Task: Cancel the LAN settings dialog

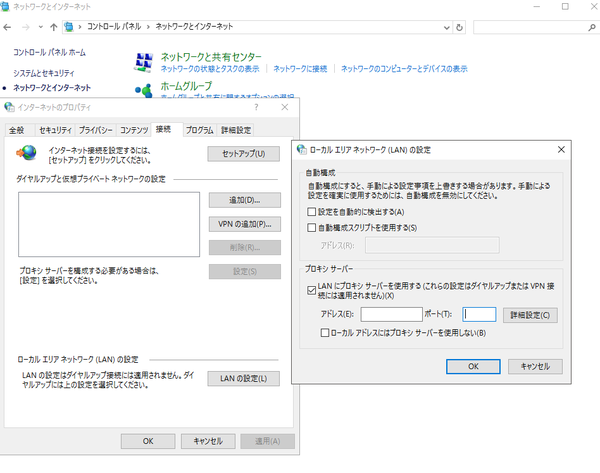Action: [x=535, y=366]
